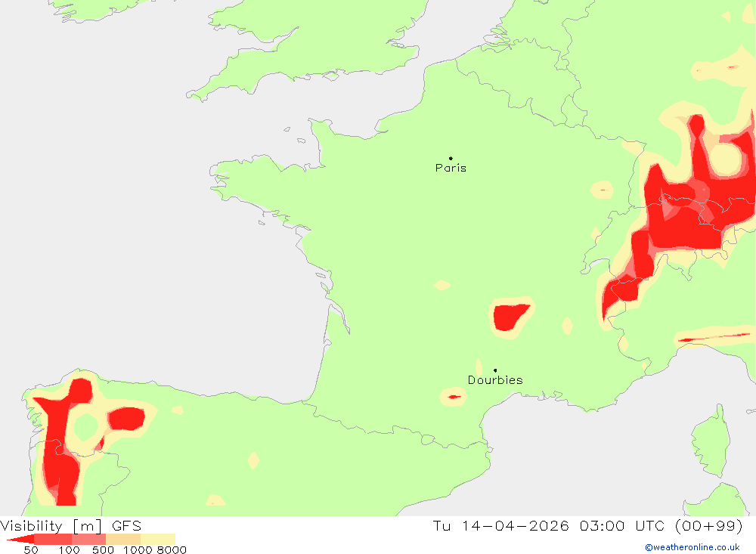This screenshot has width=756, height=554.
Task: Click the legend swatch between 100 and 500
Action: [x=88, y=539]
